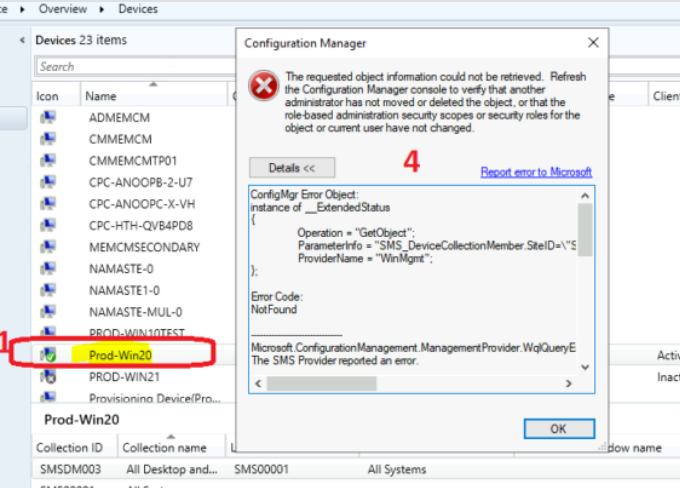Click the CPC-HTH-QVB4PD8 device icon
This screenshot has height=488, width=680.
48,225
